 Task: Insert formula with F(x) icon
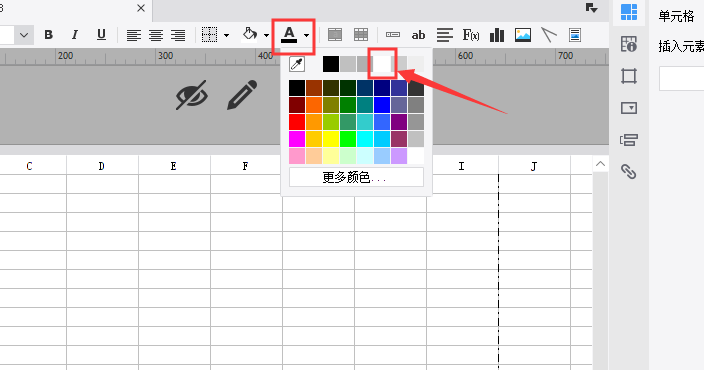[x=471, y=35]
